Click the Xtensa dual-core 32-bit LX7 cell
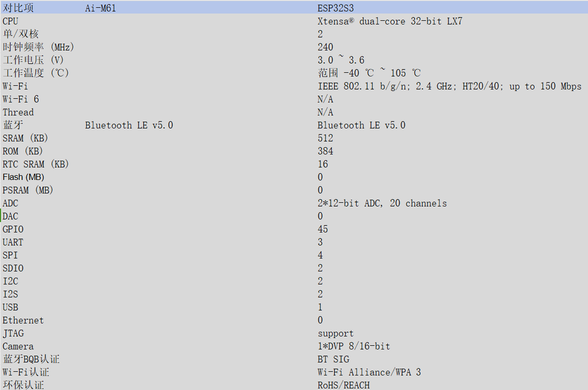 (x=390, y=21)
